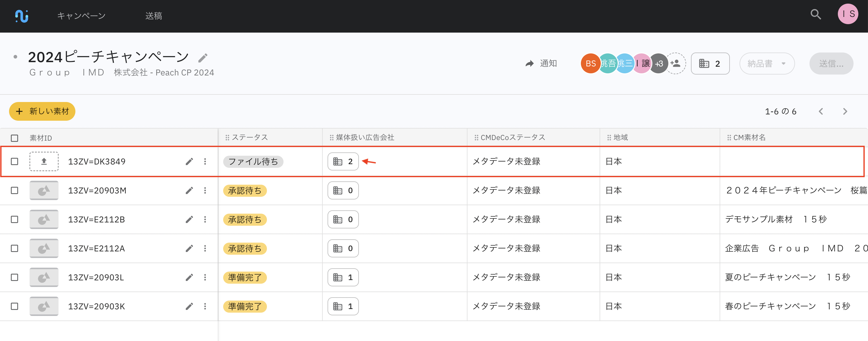The width and height of the screenshot is (868, 341).
Task: Select checkbox for row 13ZV=E2112A
Action: click(x=14, y=249)
